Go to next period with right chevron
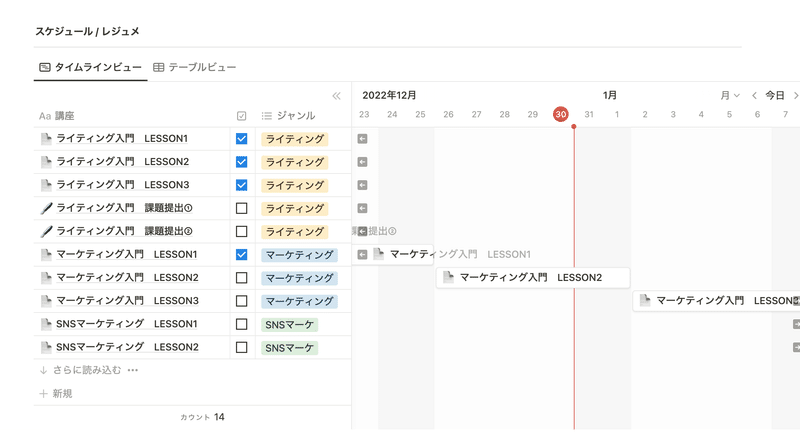 coord(795,95)
